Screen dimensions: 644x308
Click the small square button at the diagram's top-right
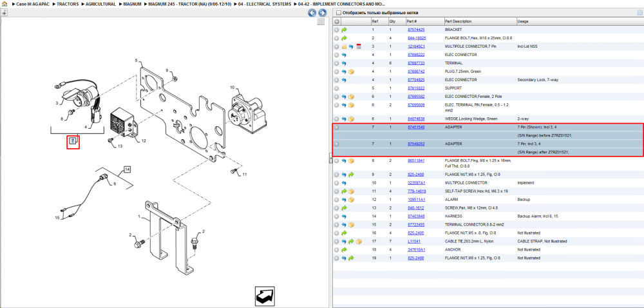(x=321, y=22)
